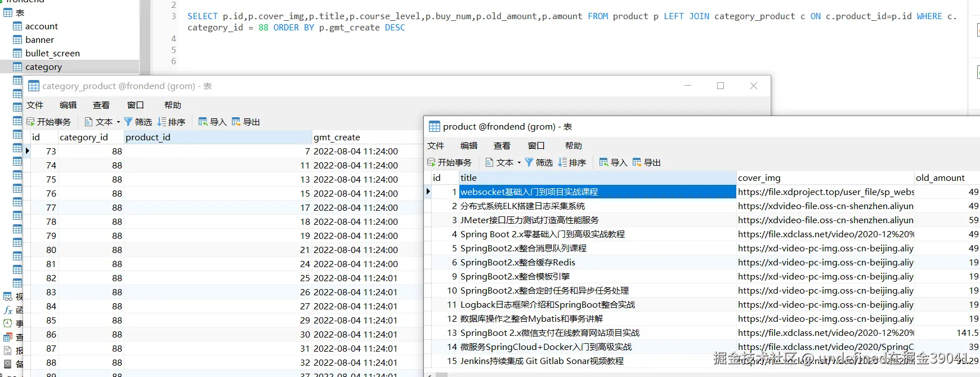The width and height of the screenshot is (980, 377).
Task: Click 排序 sort in category_product window
Action: pyautogui.click(x=172, y=122)
